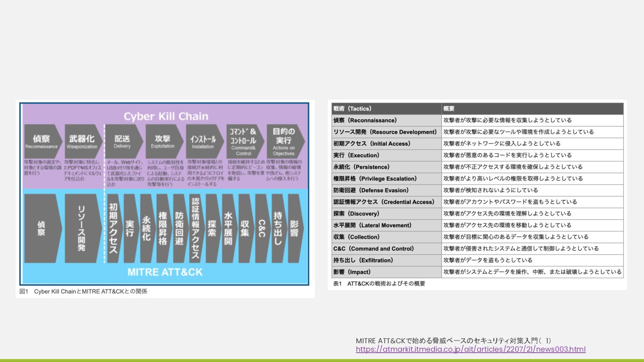
Task: Select the '初期アクセス（Initial Access）' table cell
Action: coord(386,143)
